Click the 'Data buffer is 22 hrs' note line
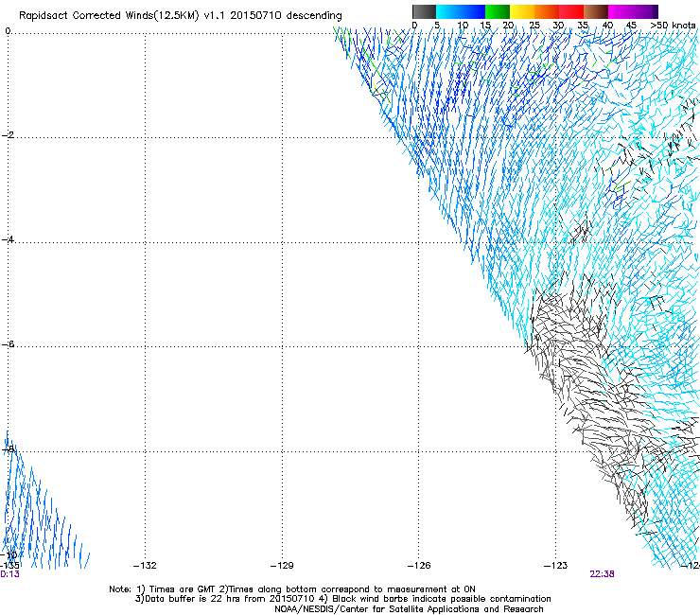 click(x=342, y=599)
